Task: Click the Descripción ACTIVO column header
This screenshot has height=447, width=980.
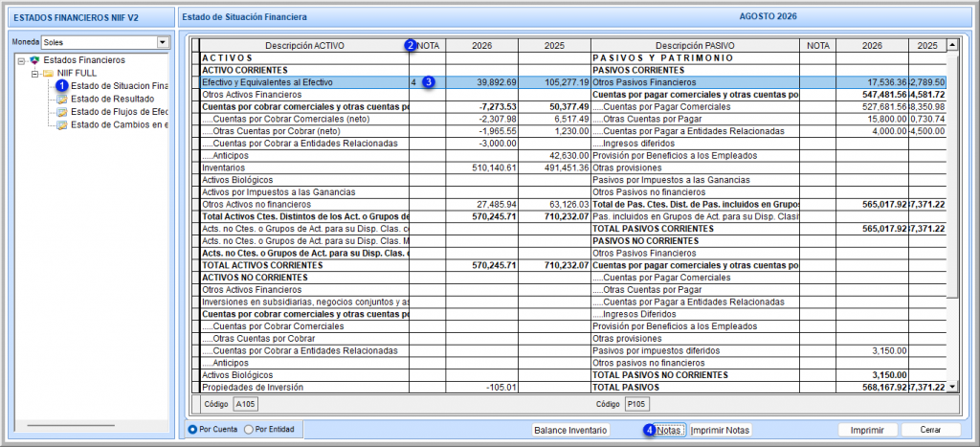Action: tap(304, 46)
